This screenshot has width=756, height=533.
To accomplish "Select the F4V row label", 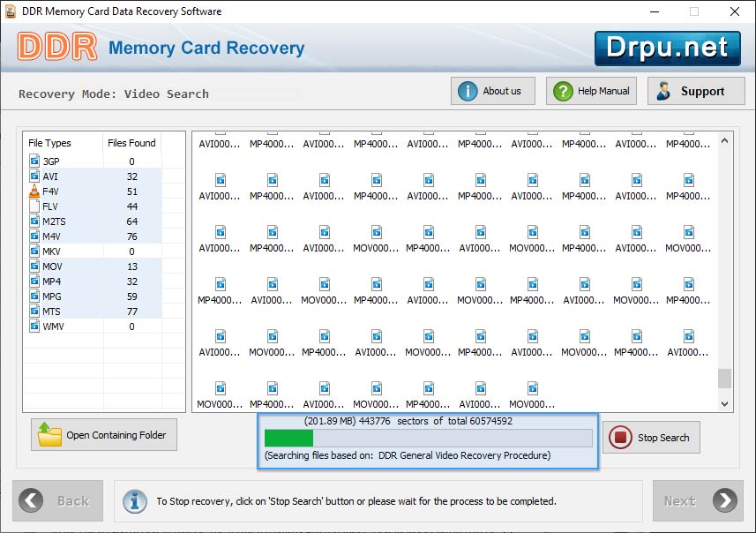I will pos(50,191).
